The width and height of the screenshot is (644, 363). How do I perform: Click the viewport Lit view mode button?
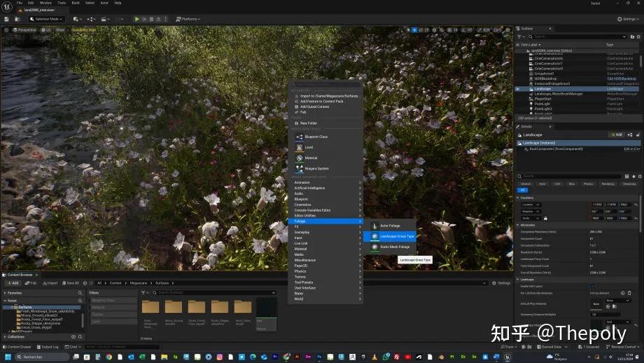46,30
